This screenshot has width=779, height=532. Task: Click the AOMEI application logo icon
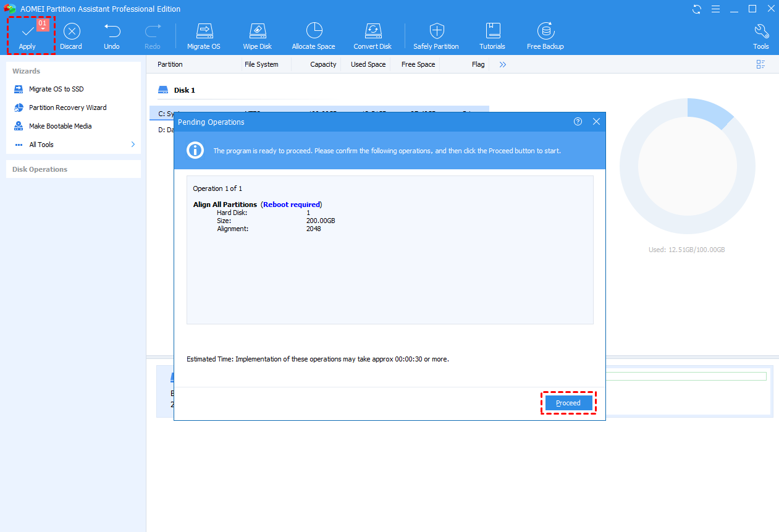click(9, 9)
